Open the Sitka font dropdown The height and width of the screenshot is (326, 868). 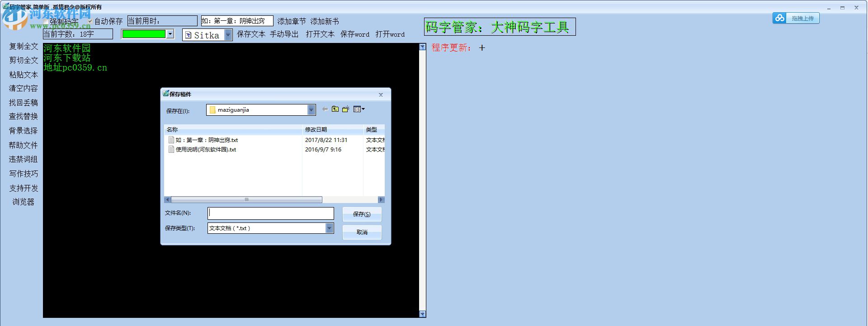pos(228,35)
